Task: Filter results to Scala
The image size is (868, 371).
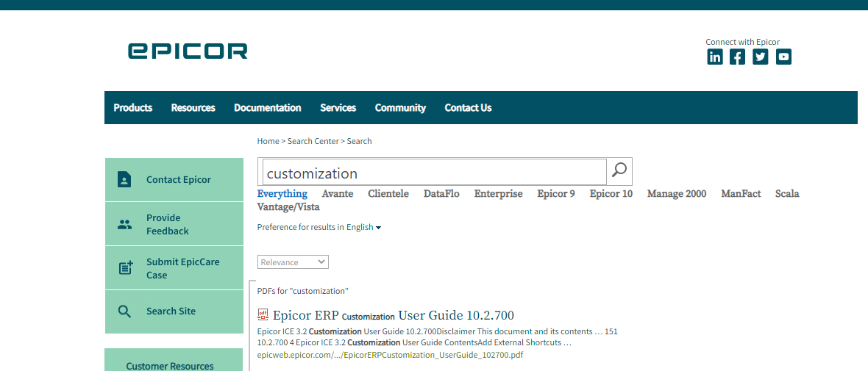Action: tap(787, 193)
